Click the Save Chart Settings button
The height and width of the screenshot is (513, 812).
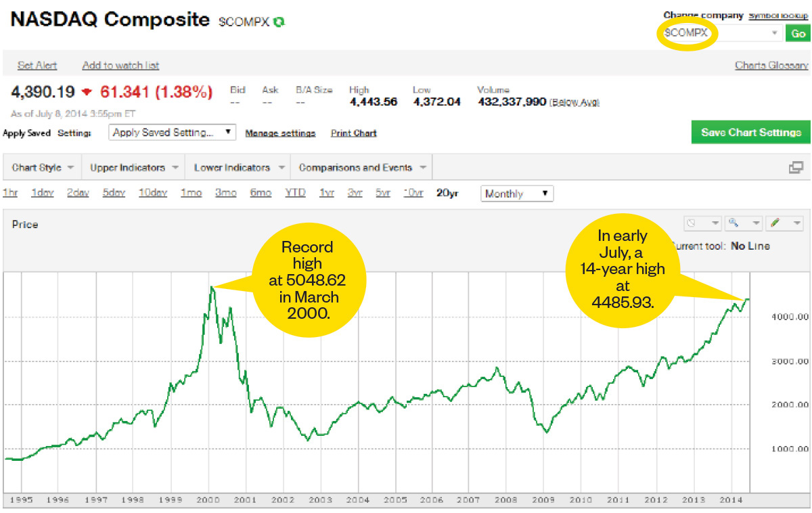pyautogui.click(x=750, y=133)
